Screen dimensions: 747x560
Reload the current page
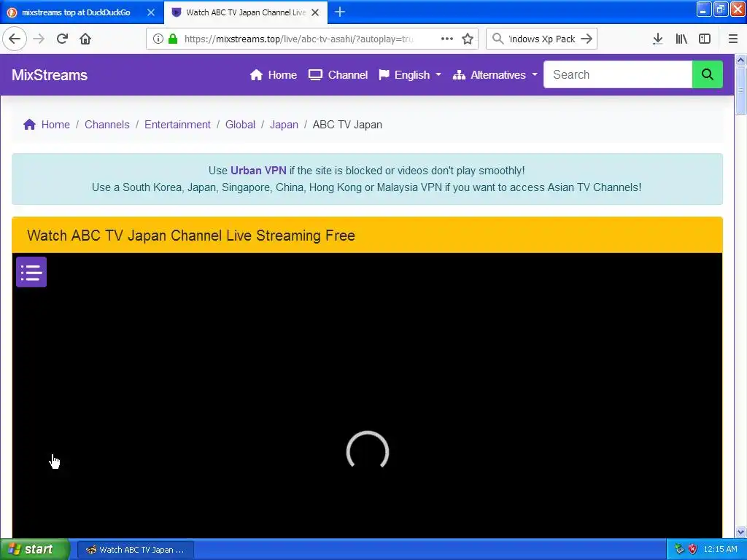click(x=63, y=39)
